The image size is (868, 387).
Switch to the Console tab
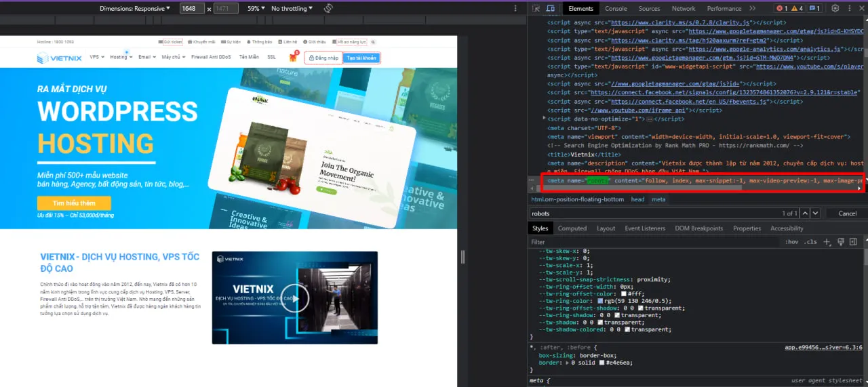616,9
